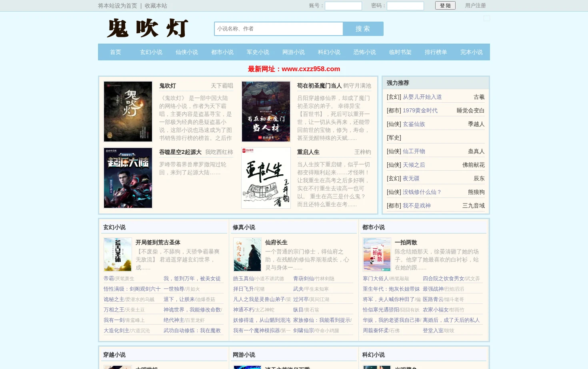This screenshot has width=588, height=369.
Task: Open recommended novel 天倾之后
Action: pyautogui.click(x=414, y=165)
